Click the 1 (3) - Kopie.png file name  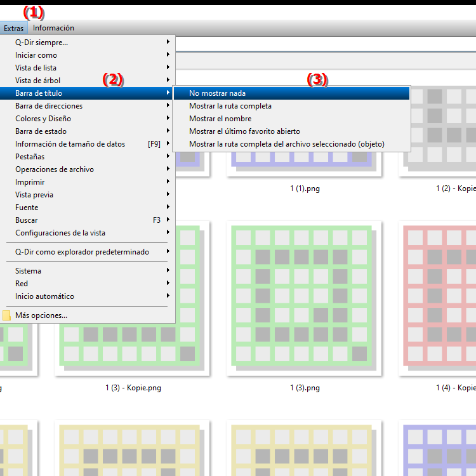133,388
